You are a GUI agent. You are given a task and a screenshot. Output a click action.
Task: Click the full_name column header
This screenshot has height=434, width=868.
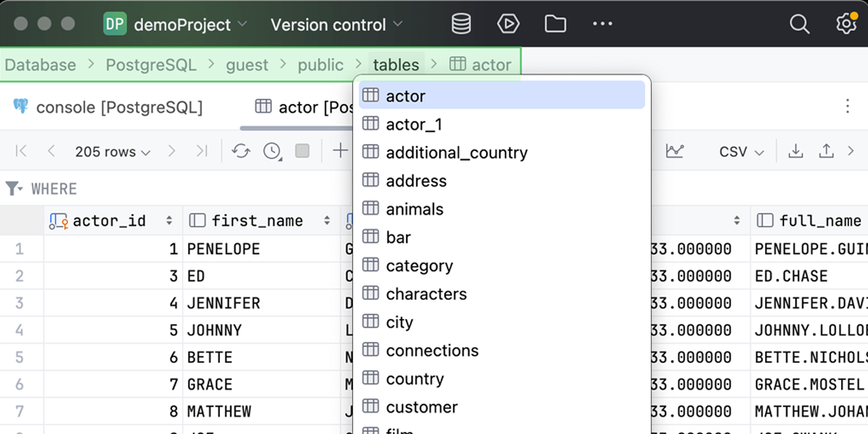pos(809,221)
